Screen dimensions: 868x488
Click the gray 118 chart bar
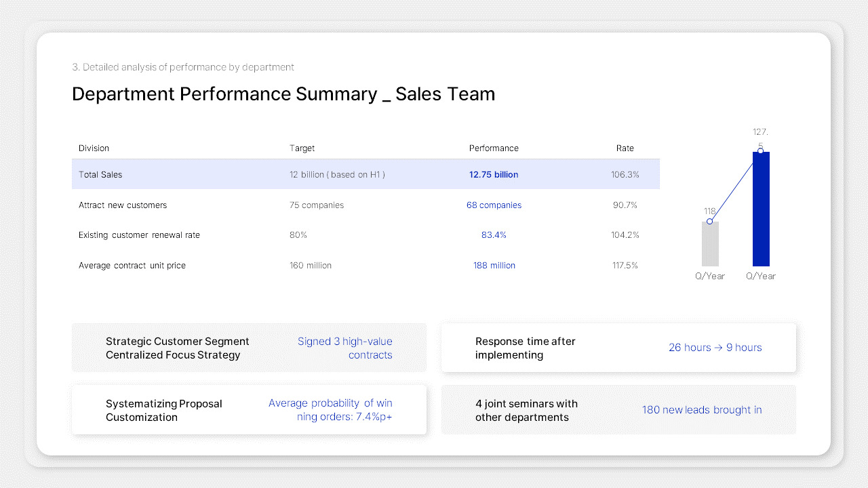709,245
